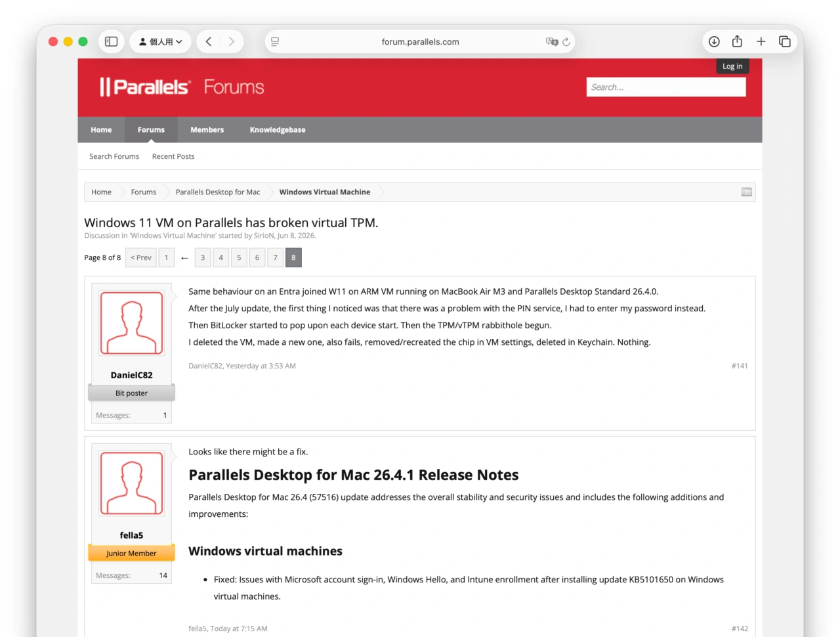Click fella5's message count 14

tap(163, 575)
